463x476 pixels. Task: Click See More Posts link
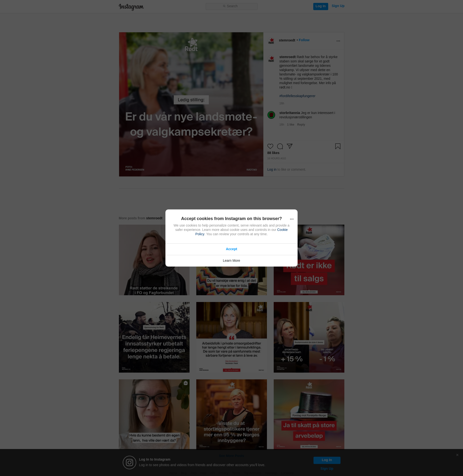click(x=231, y=456)
